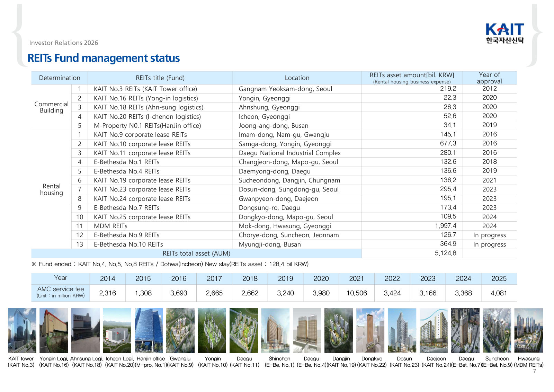Click the 'E-Bethesda No.10 REITs' fund
Image resolution: width=554 pixels, height=392 pixels.
[x=128, y=244]
